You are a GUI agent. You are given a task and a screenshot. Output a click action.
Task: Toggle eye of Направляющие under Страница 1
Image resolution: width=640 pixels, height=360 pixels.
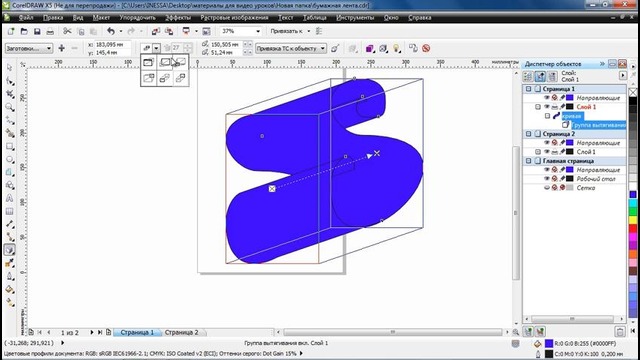click(x=547, y=98)
